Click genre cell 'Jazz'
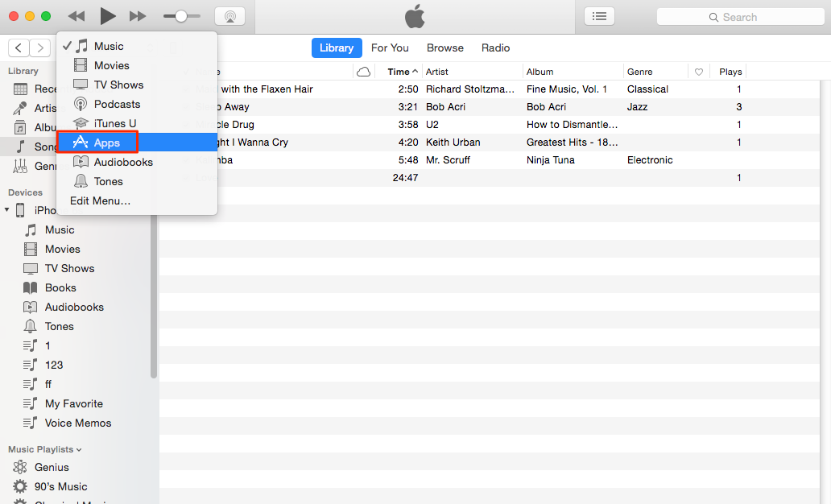This screenshot has height=504, width=831. click(637, 107)
